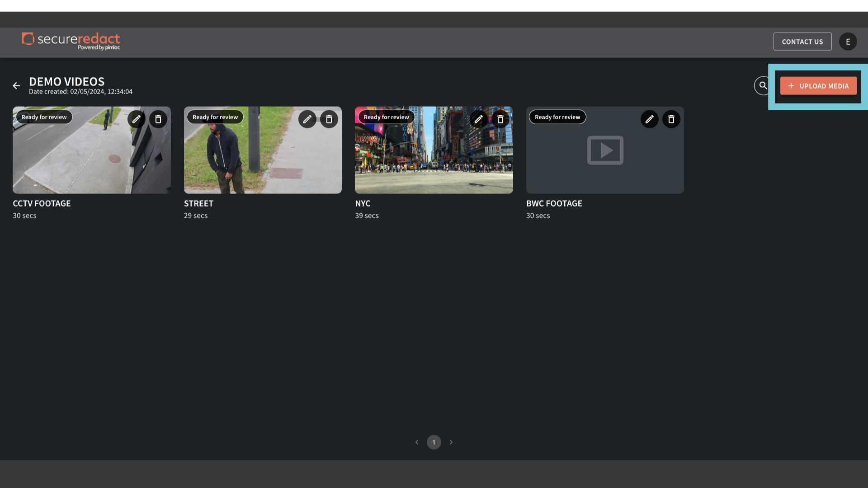Select the Ready for review badge on NYC
This screenshot has height=488, width=868.
[x=386, y=117]
